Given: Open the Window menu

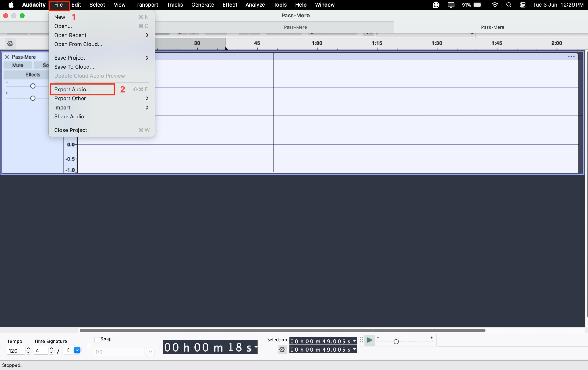Looking at the screenshot, I should tap(324, 5).
